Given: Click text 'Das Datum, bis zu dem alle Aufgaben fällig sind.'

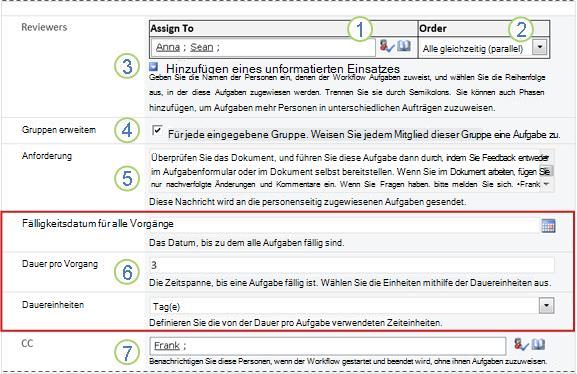Looking at the screenshot, I should (247, 243).
